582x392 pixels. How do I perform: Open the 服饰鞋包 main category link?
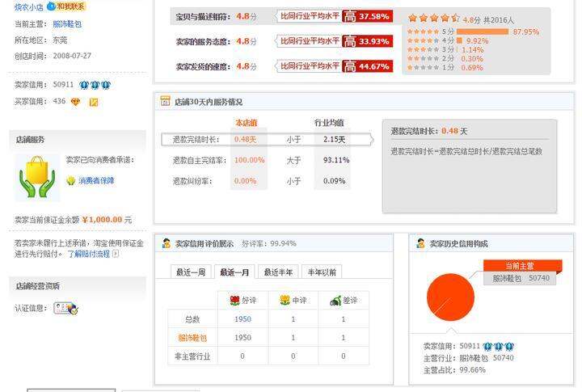[67, 24]
